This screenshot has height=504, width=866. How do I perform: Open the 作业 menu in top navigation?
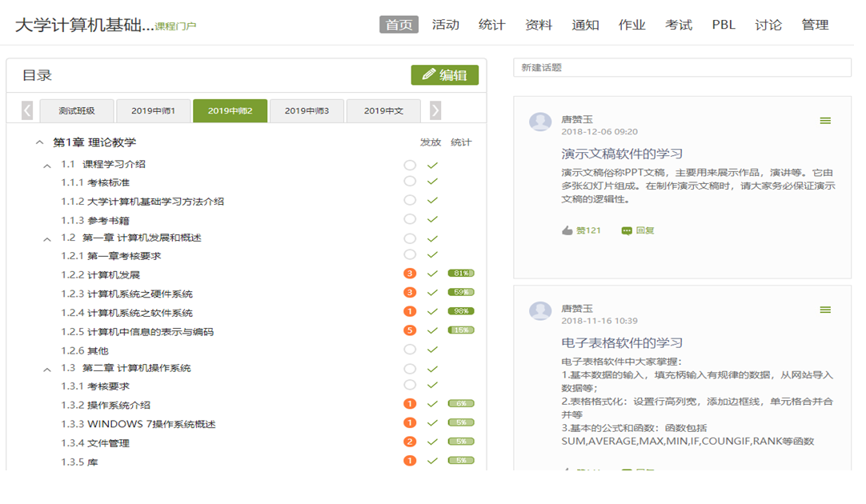631,25
